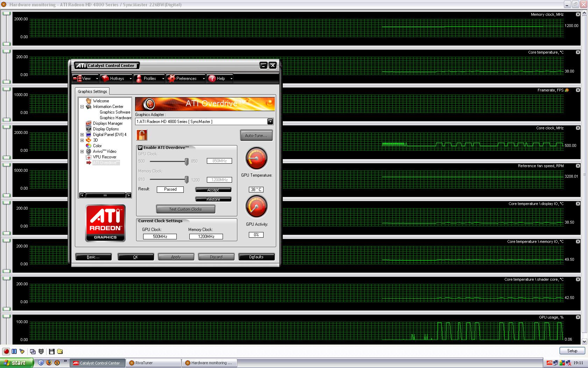The width and height of the screenshot is (588, 368).
Task: Click the Accept button
Action: tap(213, 190)
